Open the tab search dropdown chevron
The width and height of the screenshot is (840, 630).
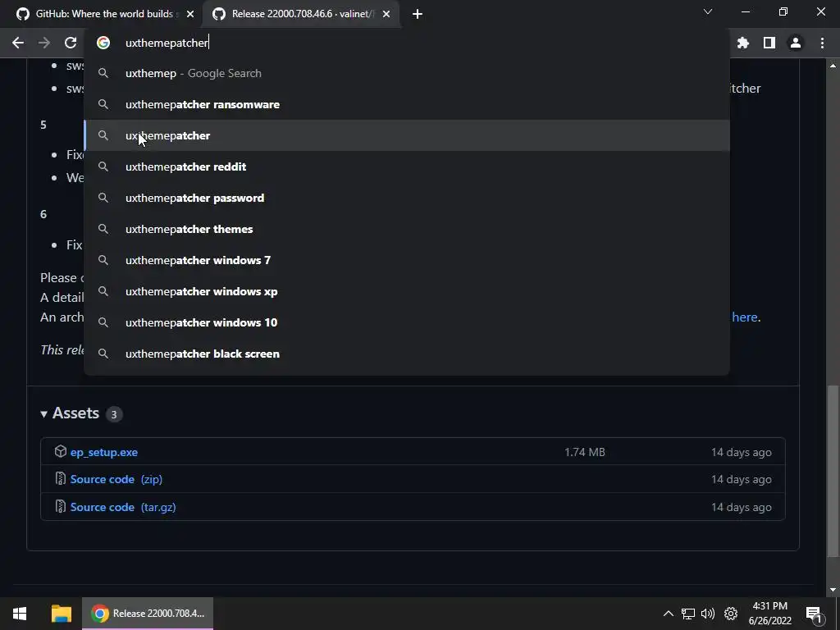point(708,11)
